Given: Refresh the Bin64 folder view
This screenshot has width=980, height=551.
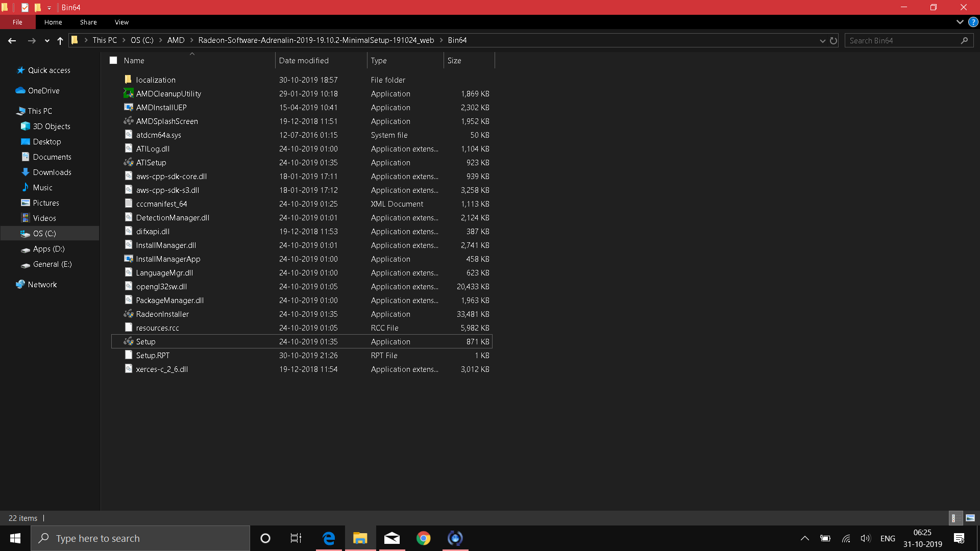Looking at the screenshot, I should [x=834, y=41].
